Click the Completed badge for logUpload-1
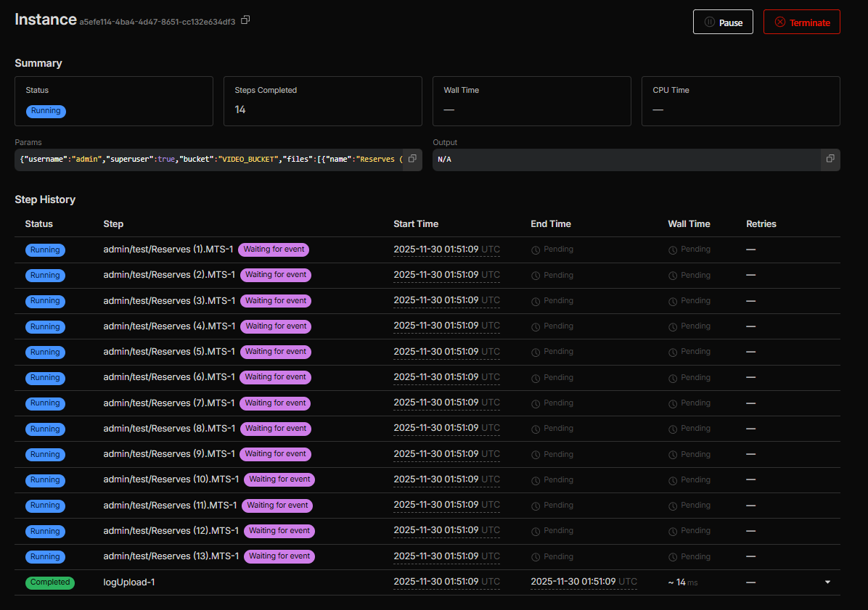The height and width of the screenshot is (610, 868). click(50, 582)
